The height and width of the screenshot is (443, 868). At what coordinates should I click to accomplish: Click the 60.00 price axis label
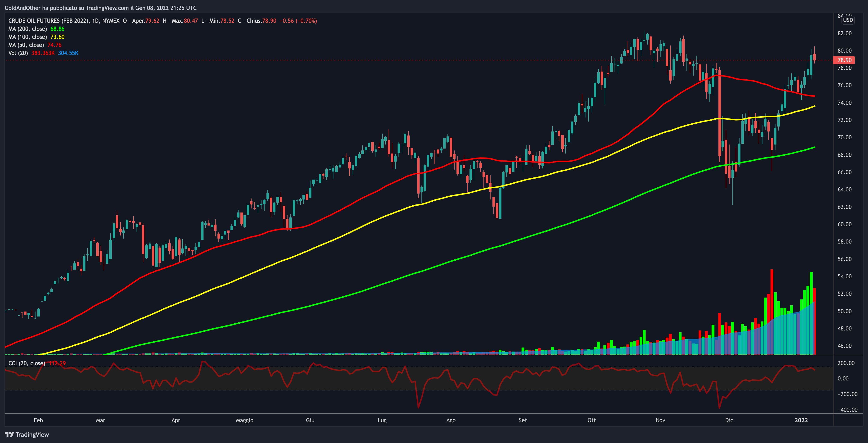844,224
